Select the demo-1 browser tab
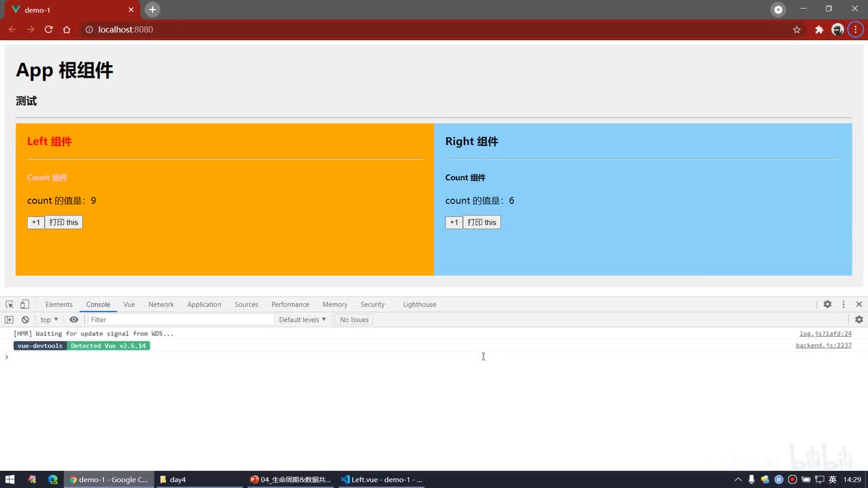 [x=73, y=10]
